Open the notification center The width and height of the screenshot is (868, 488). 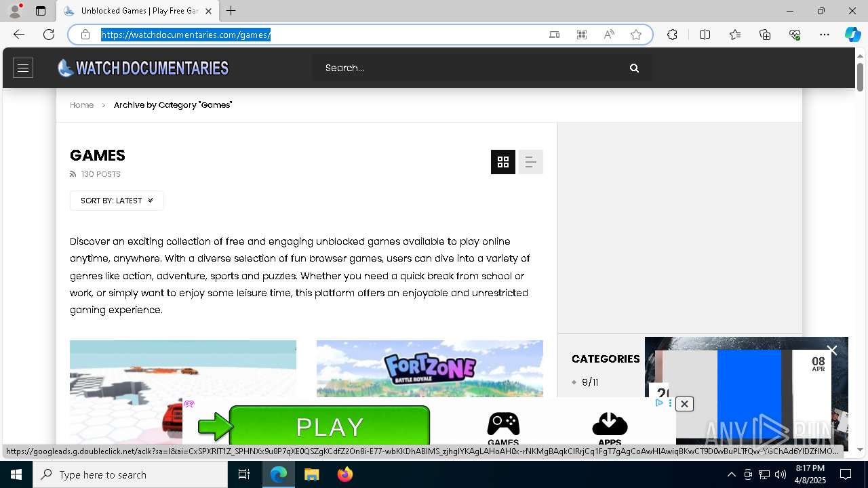point(846,474)
